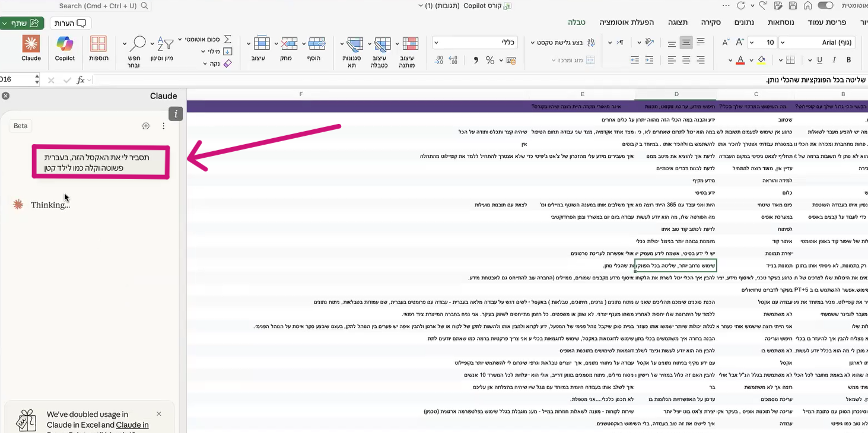
Task: Click the מיון וסינון sort and filter icon
Action: (x=166, y=43)
